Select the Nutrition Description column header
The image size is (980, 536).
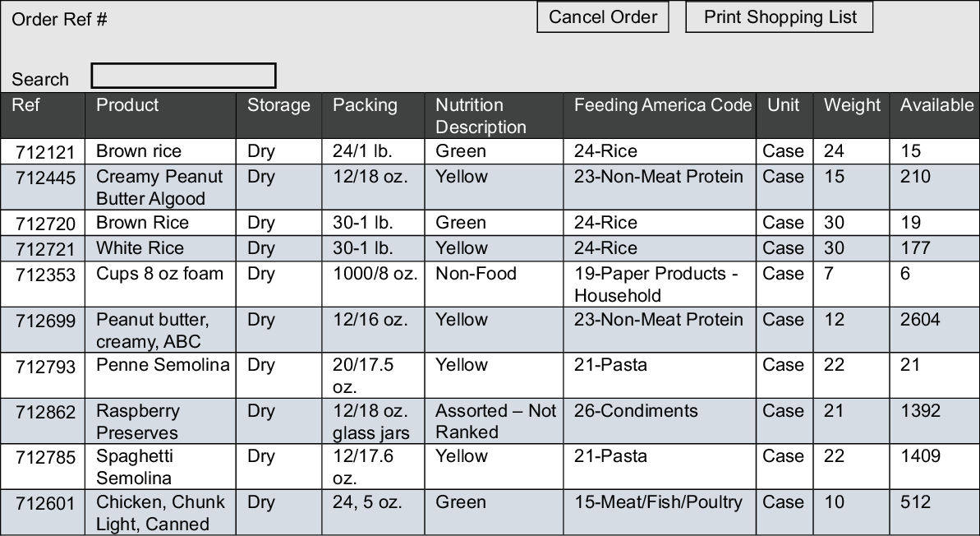pyautogui.click(x=481, y=116)
